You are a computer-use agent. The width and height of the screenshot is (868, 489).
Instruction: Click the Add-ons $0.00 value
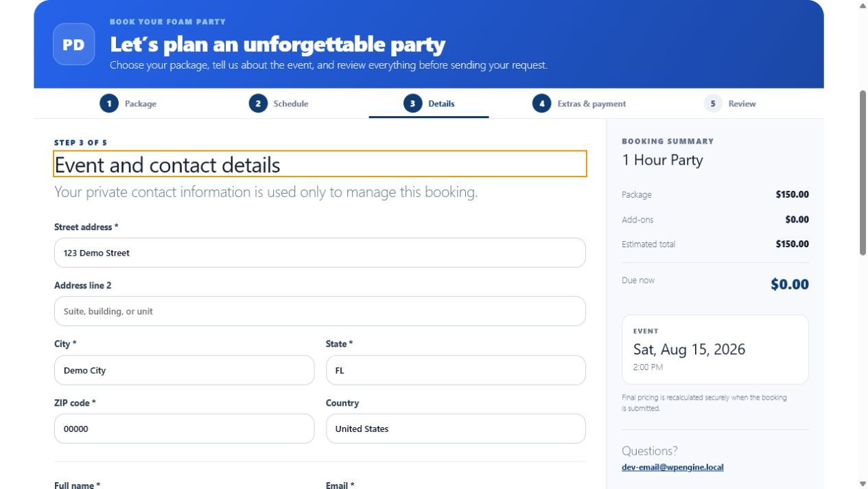tap(797, 220)
